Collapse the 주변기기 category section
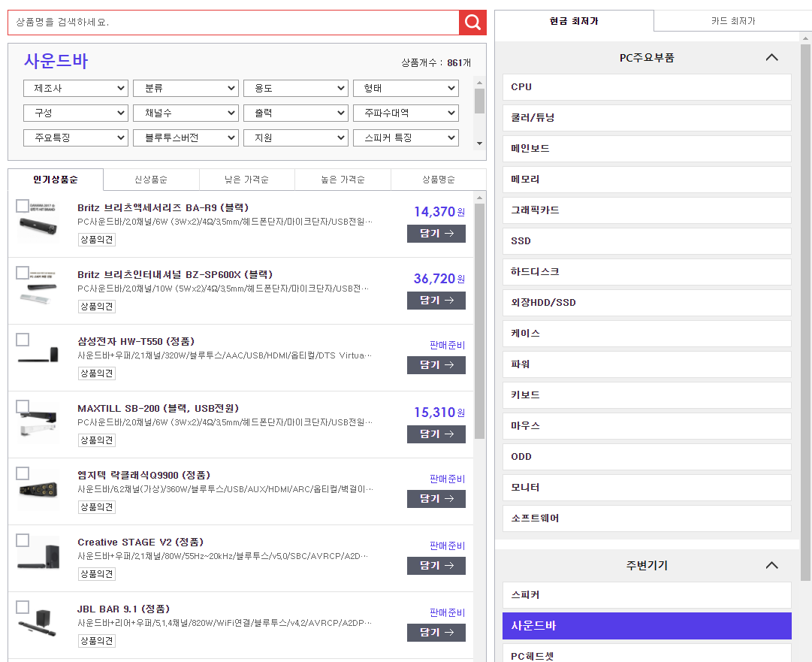This screenshot has width=812, height=662. 771,565
